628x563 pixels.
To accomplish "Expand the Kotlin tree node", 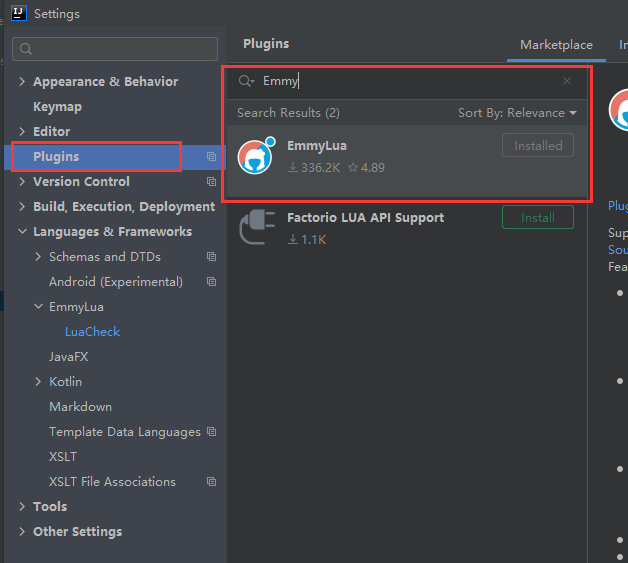I will [x=38, y=382].
